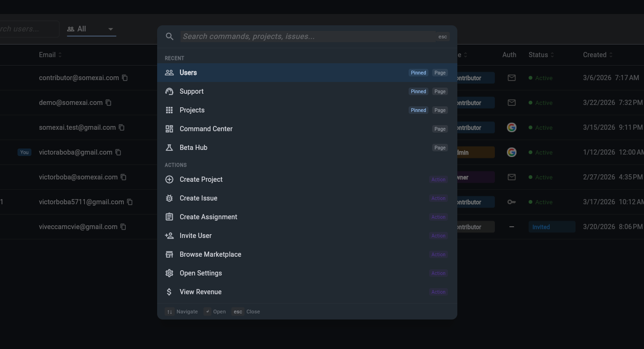Click the Support headset icon
This screenshot has width=644, height=349.
click(169, 91)
